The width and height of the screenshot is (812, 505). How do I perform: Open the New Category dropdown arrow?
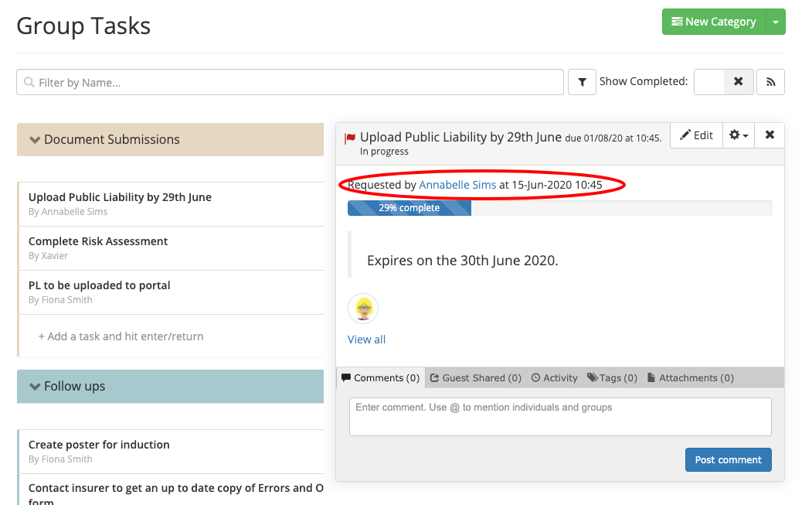pos(775,22)
